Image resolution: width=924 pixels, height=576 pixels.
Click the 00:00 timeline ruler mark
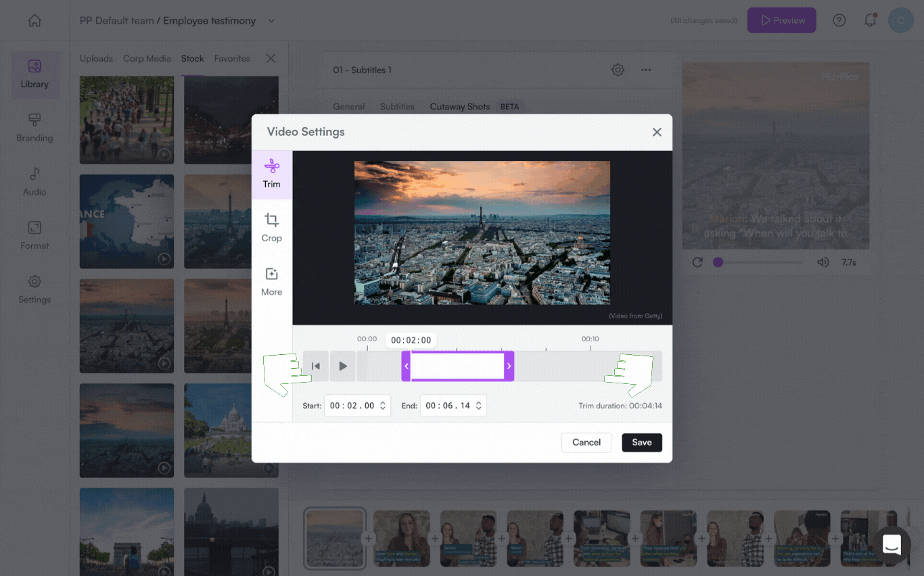click(367, 339)
